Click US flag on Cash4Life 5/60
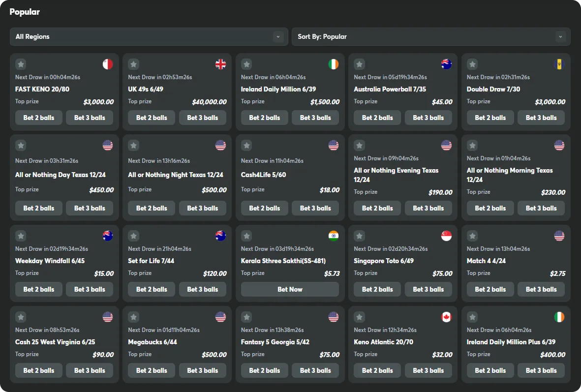 (334, 145)
